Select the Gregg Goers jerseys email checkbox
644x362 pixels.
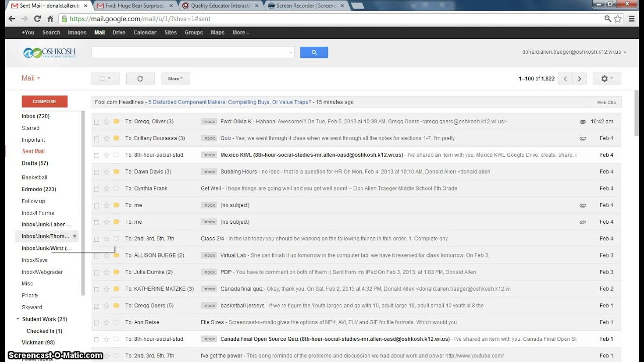point(97,306)
